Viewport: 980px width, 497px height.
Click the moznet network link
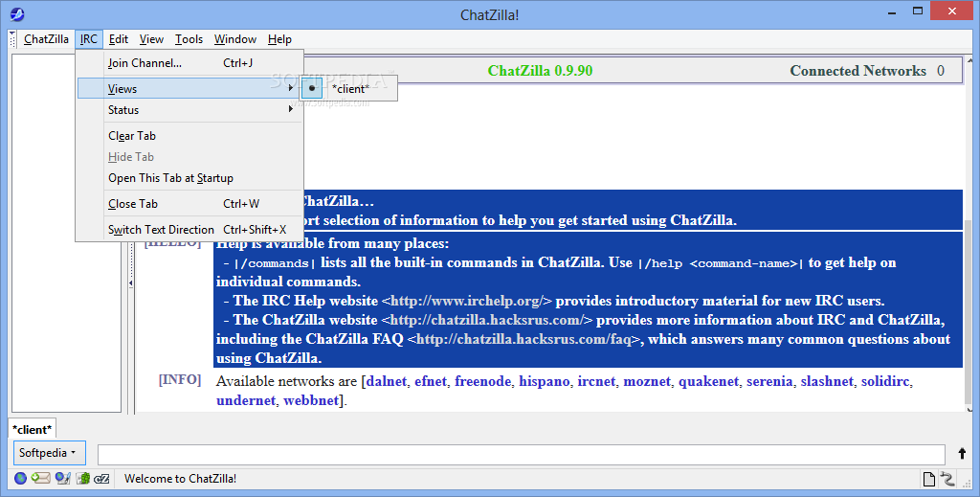click(647, 381)
